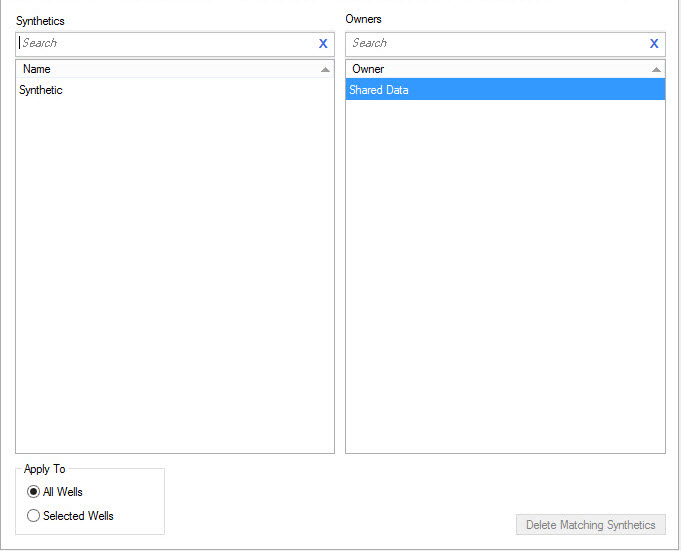Clear the Owners search with the X icon
Viewport: 681px width, 551px height.
pyautogui.click(x=654, y=44)
